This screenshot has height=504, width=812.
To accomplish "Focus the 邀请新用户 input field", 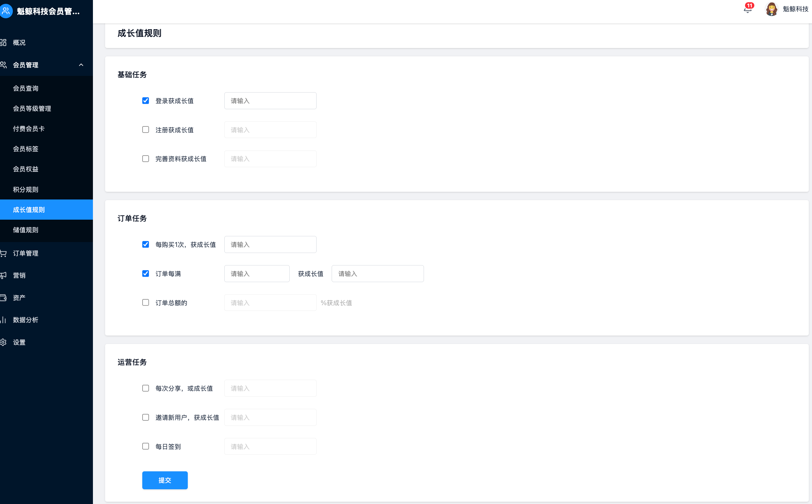I will pos(270,417).
